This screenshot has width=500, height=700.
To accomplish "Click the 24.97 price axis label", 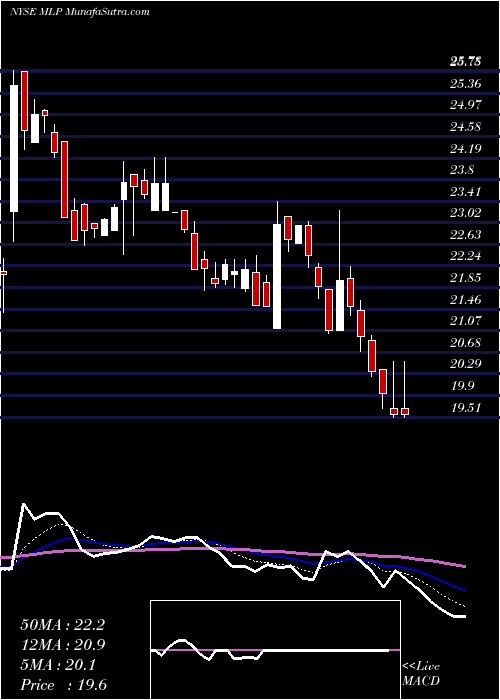I will coord(466,105).
